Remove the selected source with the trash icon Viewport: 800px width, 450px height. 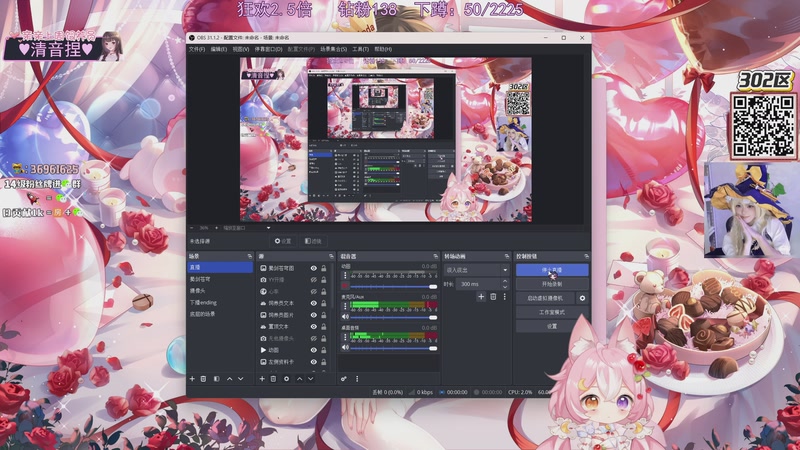point(273,379)
